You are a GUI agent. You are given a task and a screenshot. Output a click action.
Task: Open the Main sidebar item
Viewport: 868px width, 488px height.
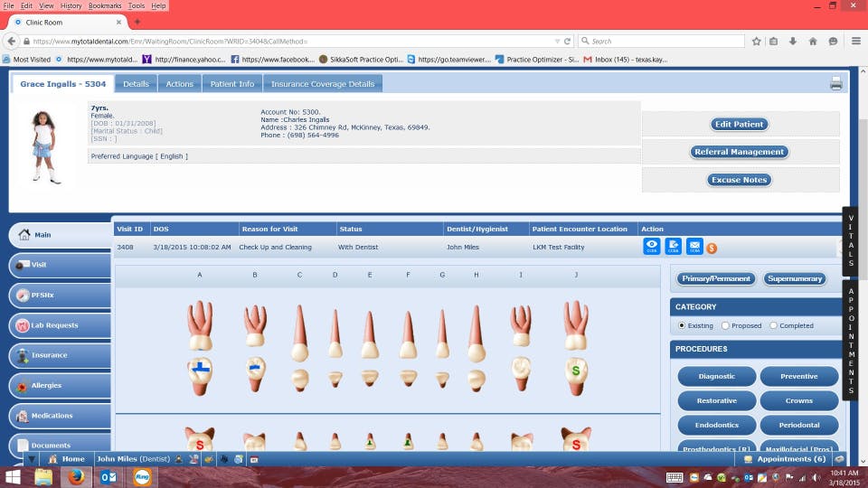pos(60,235)
